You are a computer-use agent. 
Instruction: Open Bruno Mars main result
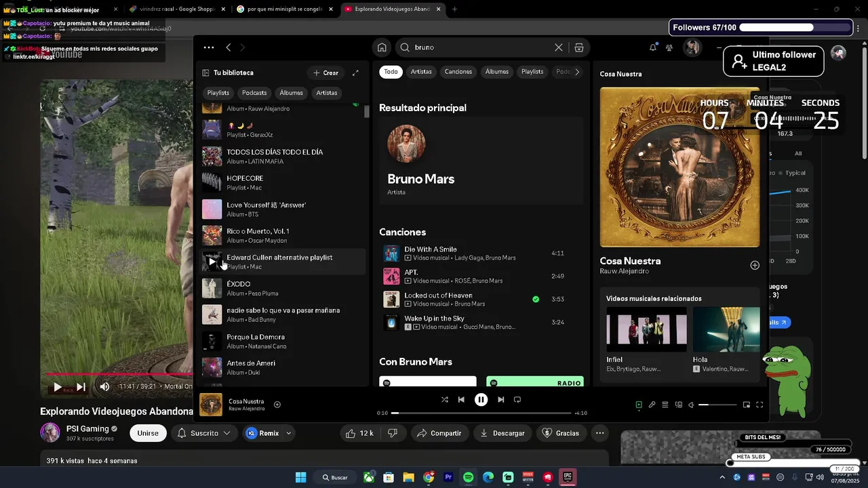(481, 161)
